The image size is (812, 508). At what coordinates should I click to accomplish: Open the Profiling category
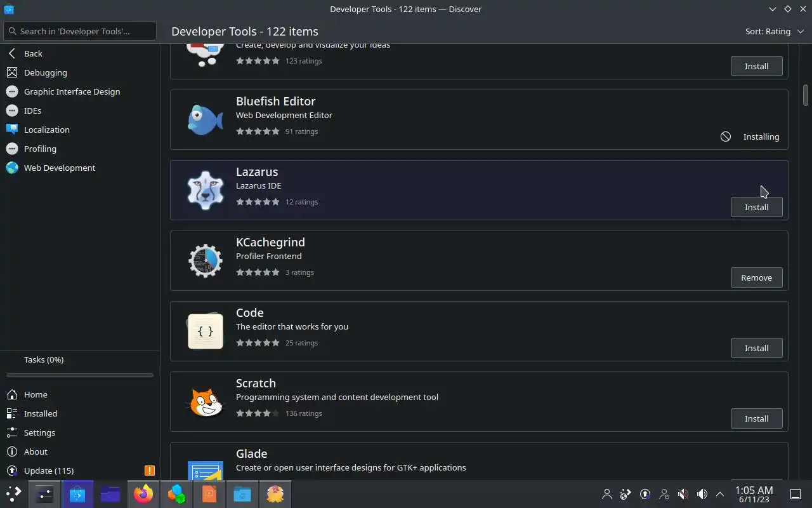coord(80,149)
